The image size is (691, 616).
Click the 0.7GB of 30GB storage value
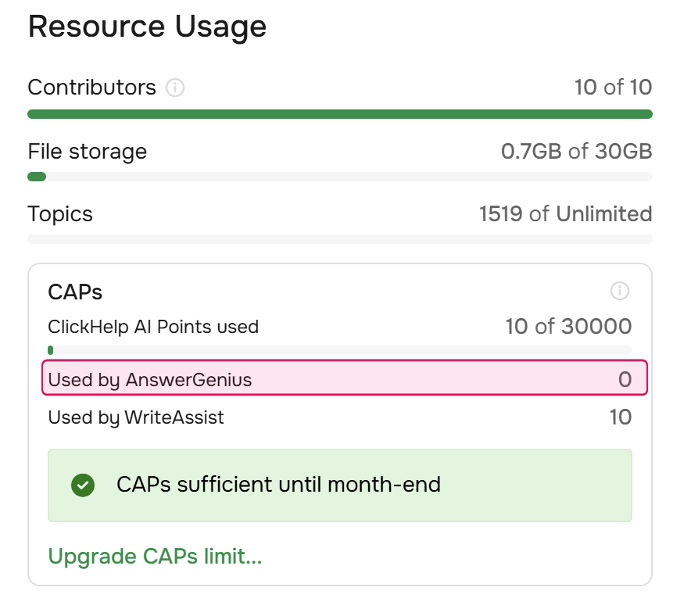[578, 151]
